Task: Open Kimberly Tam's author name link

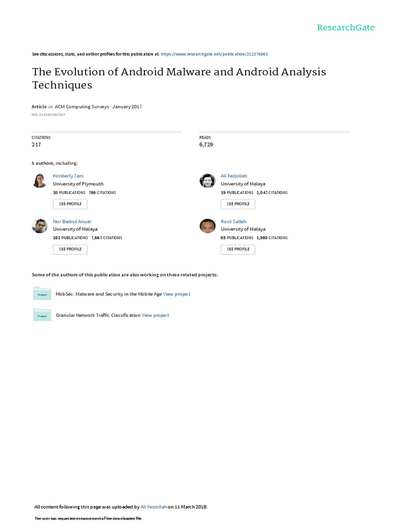Action: coord(68,176)
